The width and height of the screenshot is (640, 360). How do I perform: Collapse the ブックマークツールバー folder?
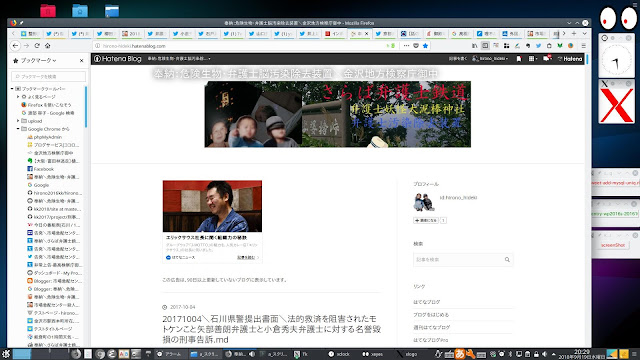tap(12, 89)
